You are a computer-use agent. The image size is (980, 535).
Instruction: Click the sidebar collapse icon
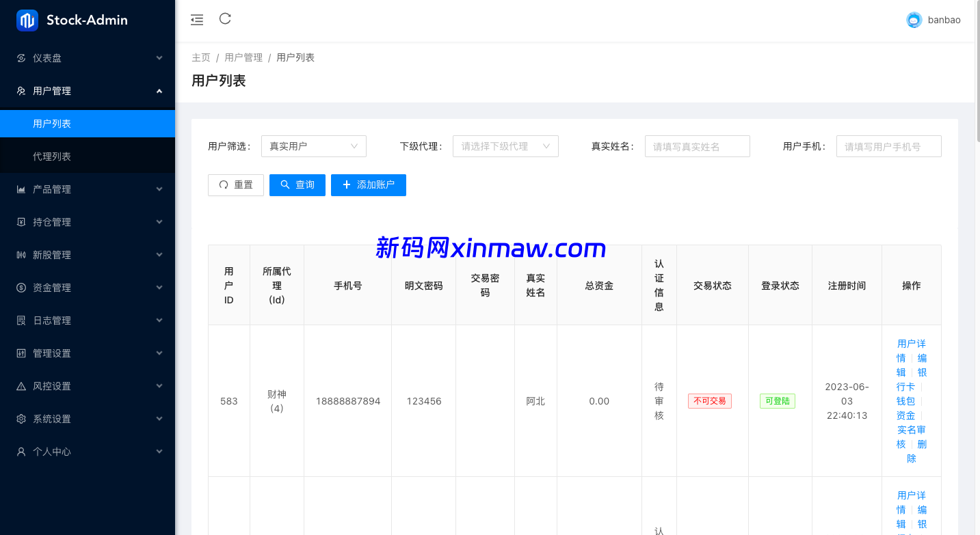pyautogui.click(x=197, y=20)
